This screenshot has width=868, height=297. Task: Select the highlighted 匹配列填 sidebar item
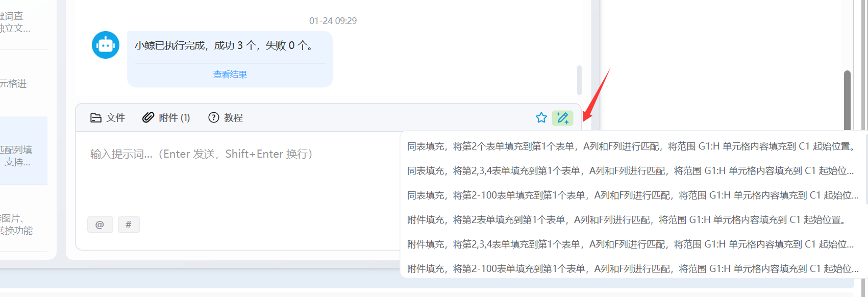point(20,151)
